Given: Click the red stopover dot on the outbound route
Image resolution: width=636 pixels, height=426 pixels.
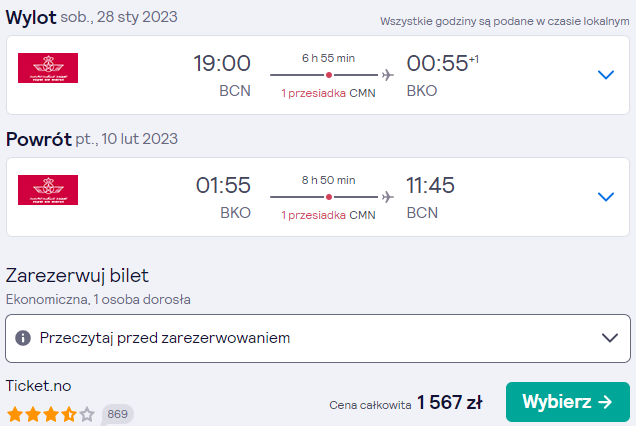Looking at the screenshot, I should (329, 75).
